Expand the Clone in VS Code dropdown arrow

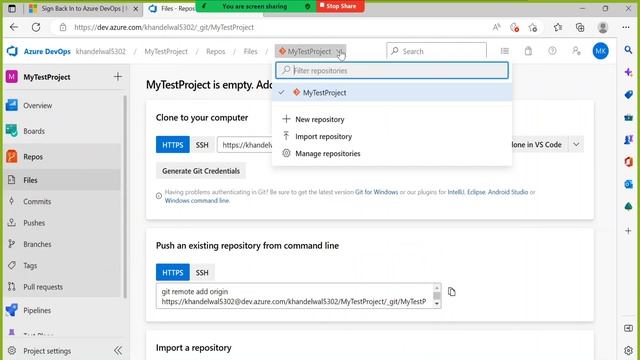576,144
